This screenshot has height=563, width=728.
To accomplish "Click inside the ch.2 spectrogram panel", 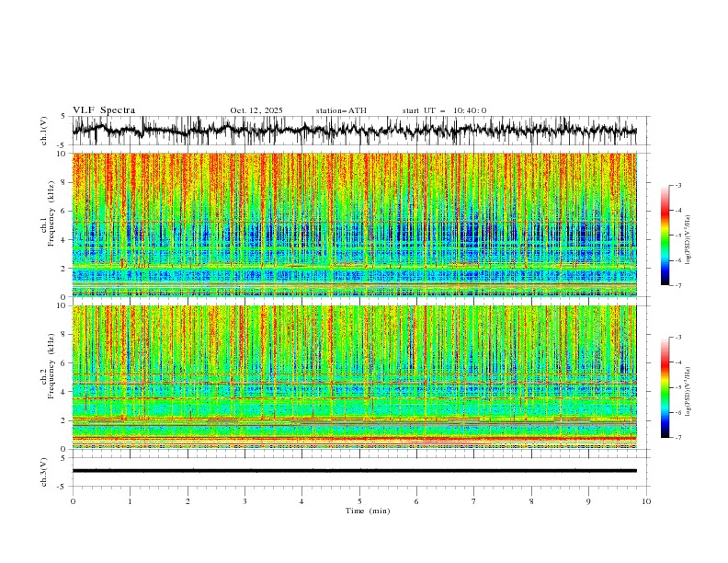I will click(355, 377).
